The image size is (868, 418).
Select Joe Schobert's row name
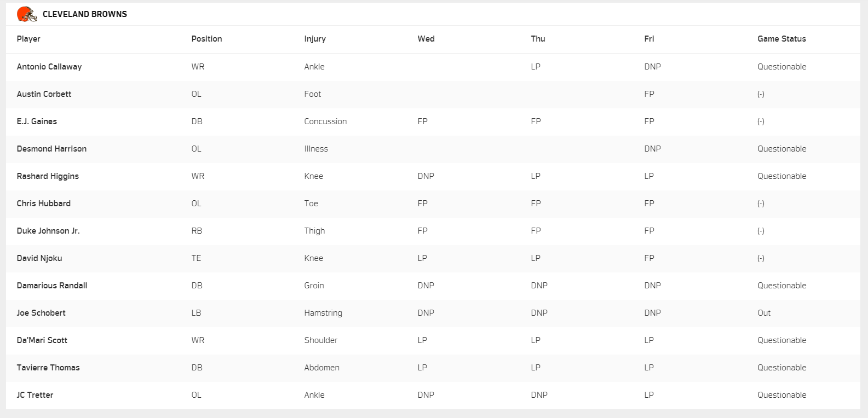tap(41, 313)
